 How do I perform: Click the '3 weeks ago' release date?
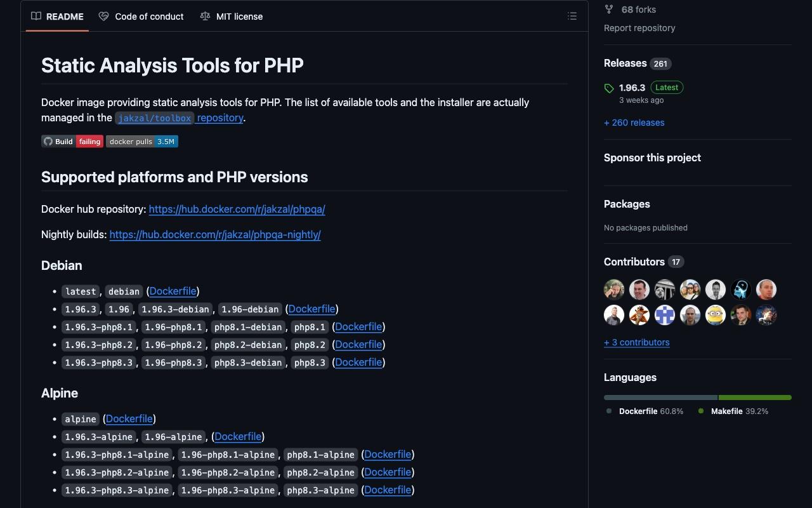(641, 100)
